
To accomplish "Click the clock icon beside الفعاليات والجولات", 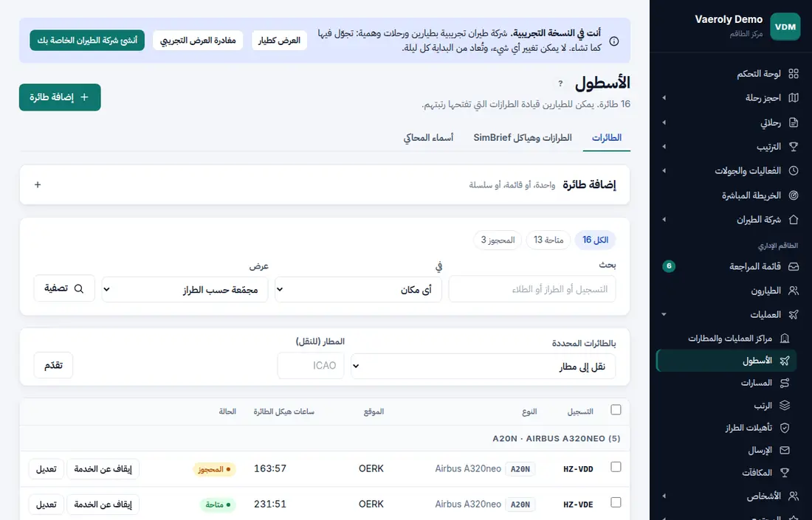I will click(793, 170).
